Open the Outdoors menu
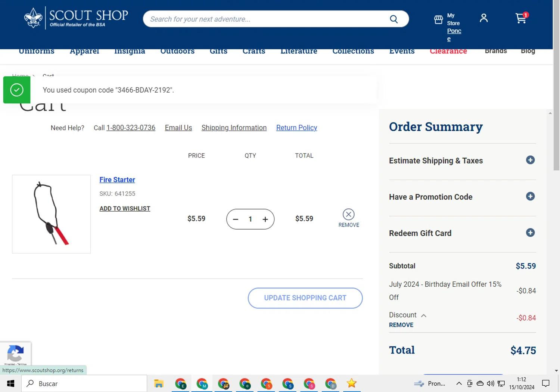Image resolution: width=560 pixels, height=392 pixels. tap(177, 51)
